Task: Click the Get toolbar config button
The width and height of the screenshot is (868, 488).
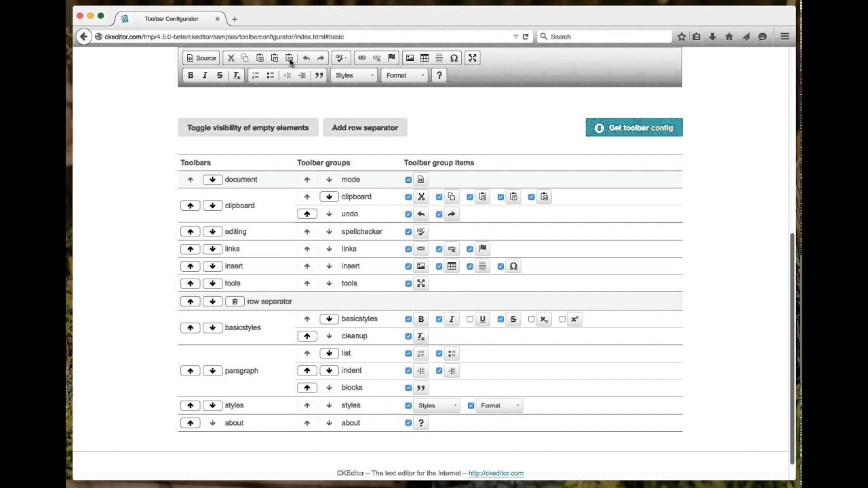Action: click(634, 127)
